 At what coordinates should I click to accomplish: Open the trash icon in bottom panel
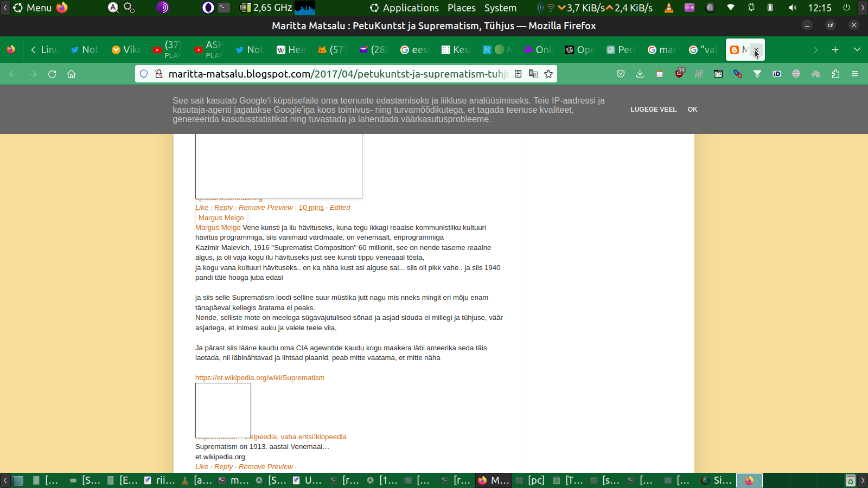click(850, 480)
